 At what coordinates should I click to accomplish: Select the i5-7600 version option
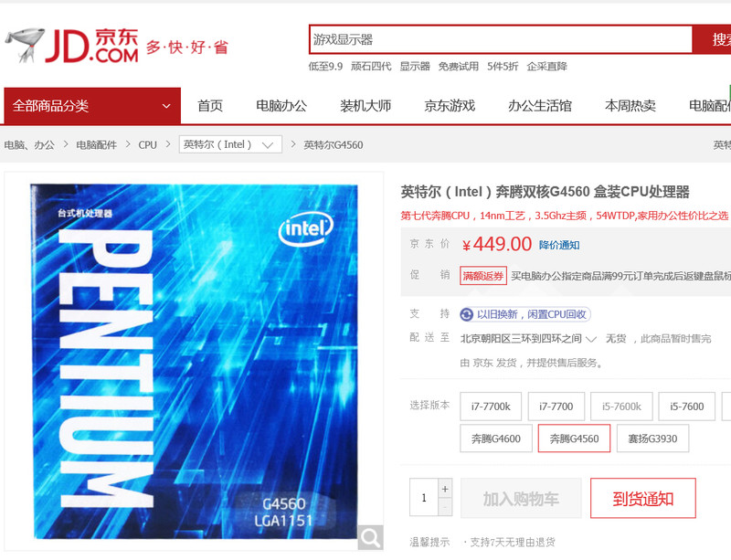click(x=687, y=407)
